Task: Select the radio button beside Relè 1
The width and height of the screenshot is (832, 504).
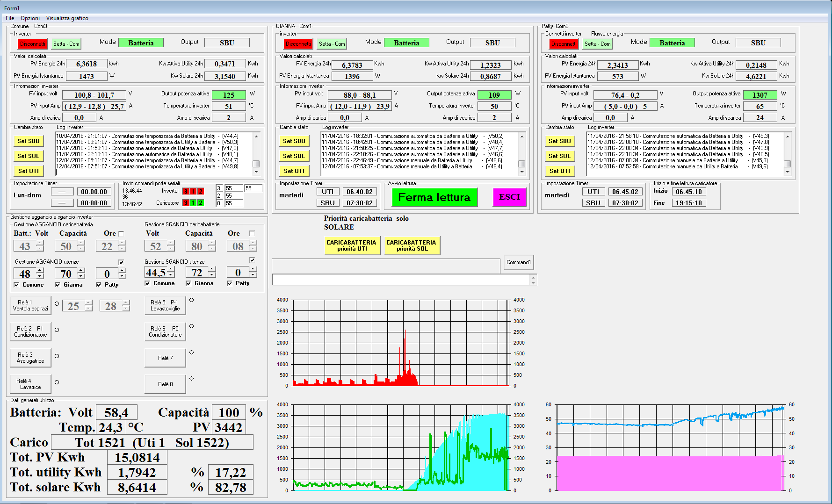Action: coord(57,303)
